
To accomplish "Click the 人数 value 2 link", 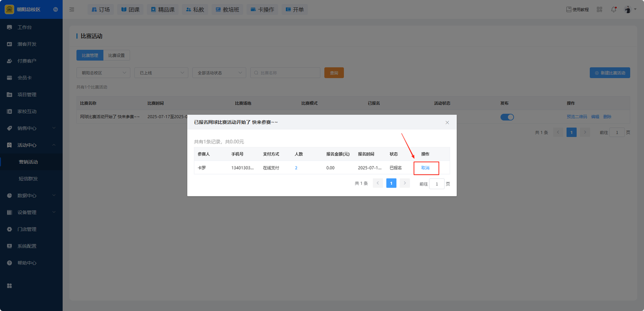I will pos(296,168).
